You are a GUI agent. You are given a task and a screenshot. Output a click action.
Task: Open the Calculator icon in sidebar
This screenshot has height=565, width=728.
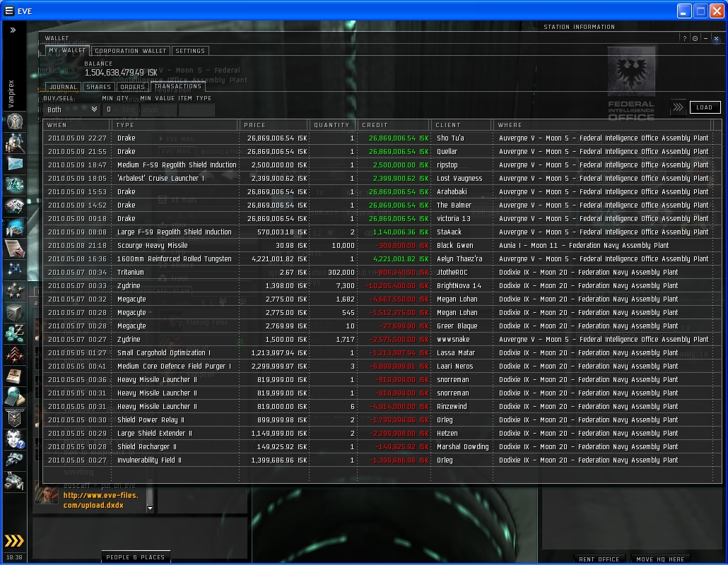click(15, 397)
